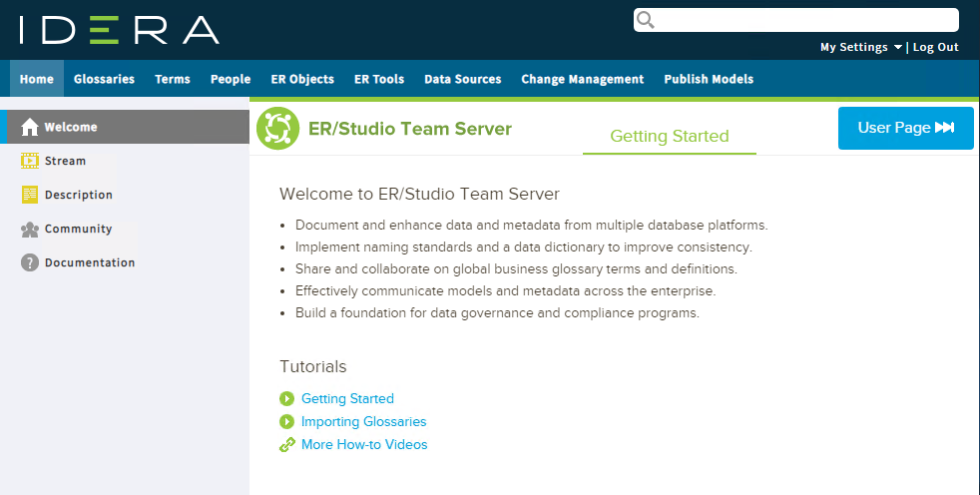Open the Importing Glossaries tutorial link

(363, 422)
